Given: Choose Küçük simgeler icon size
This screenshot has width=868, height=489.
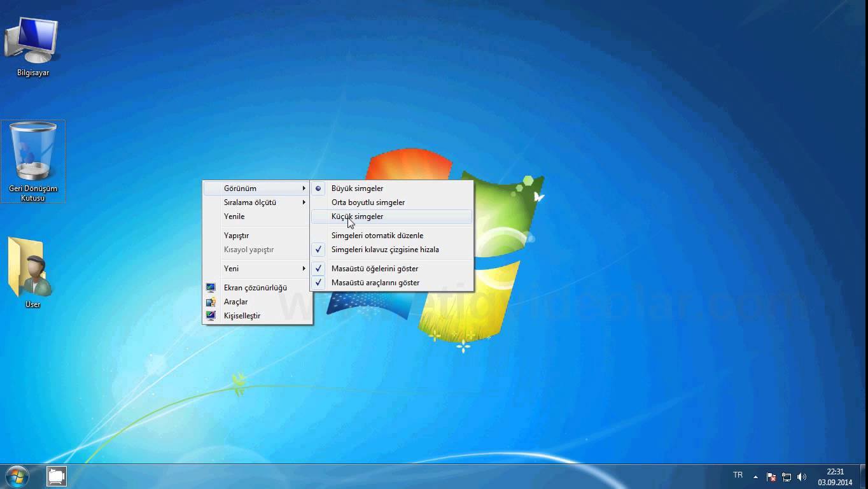Looking at the screenshot, I should click(391, 216).
